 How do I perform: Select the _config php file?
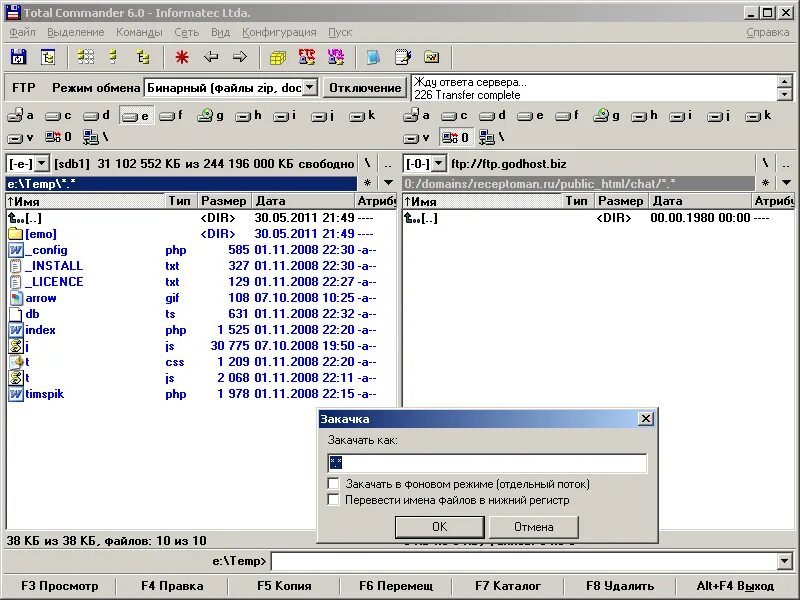46,250
